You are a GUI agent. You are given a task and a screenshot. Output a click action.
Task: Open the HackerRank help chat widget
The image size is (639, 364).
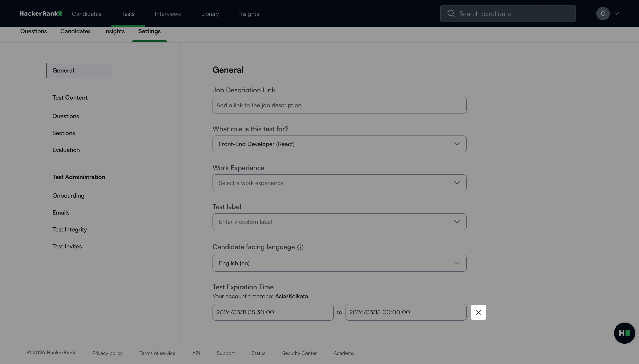(624, 333)
